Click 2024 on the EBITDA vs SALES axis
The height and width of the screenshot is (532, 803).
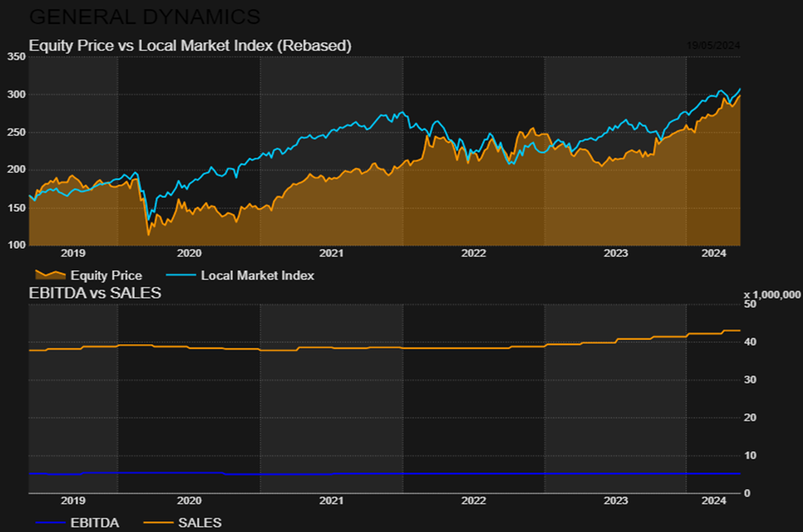714,501
